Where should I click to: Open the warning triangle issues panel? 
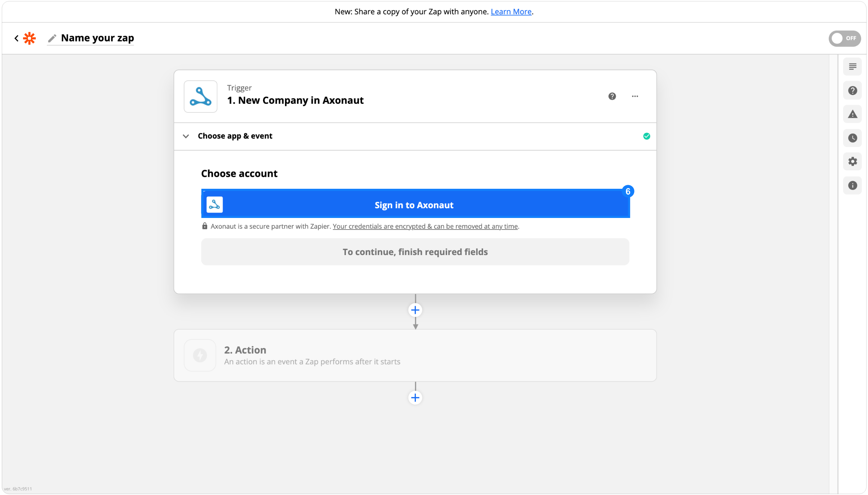tap(852, 114)
